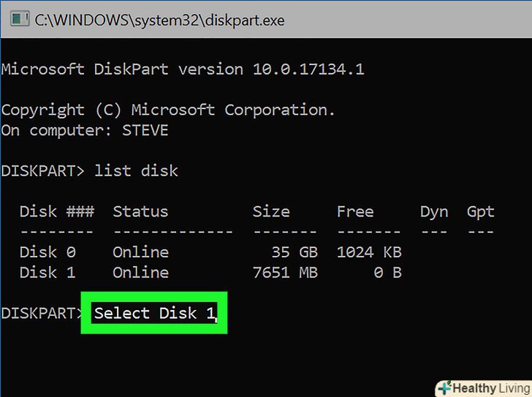Click the 'Disk 0' row label
Screen dimensions: 532x397
[47, 252]
